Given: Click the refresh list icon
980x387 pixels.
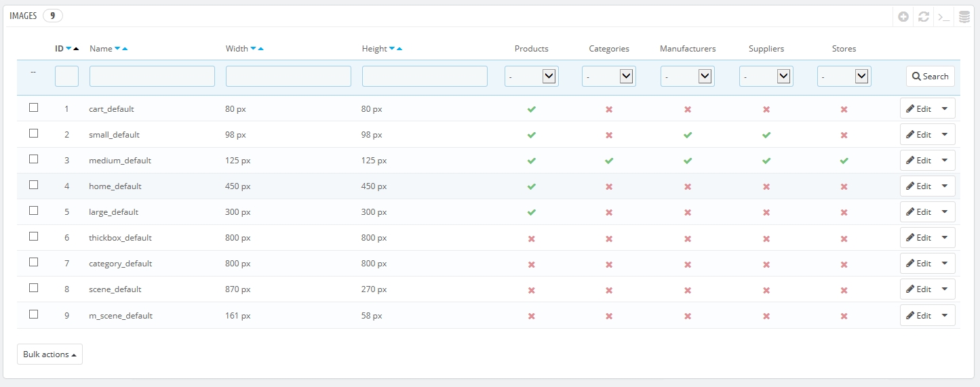Looking at the screenshot, I should coord(923,17).
